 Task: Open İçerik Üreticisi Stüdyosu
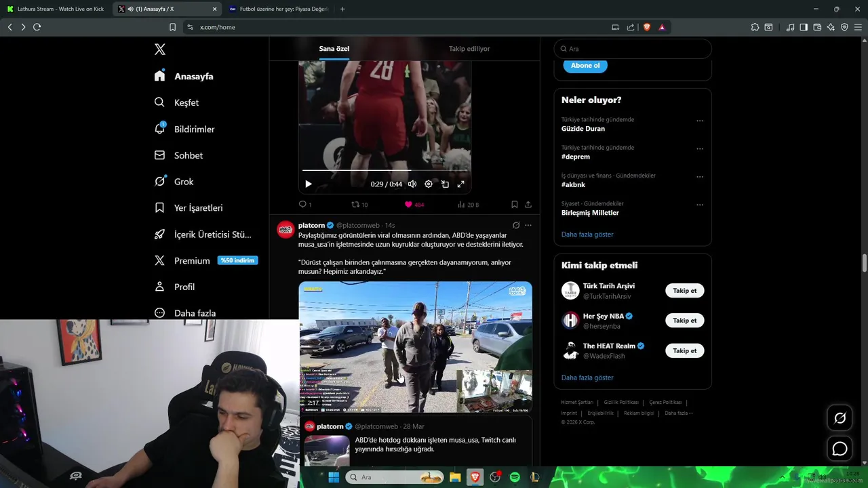pos(203,235)
